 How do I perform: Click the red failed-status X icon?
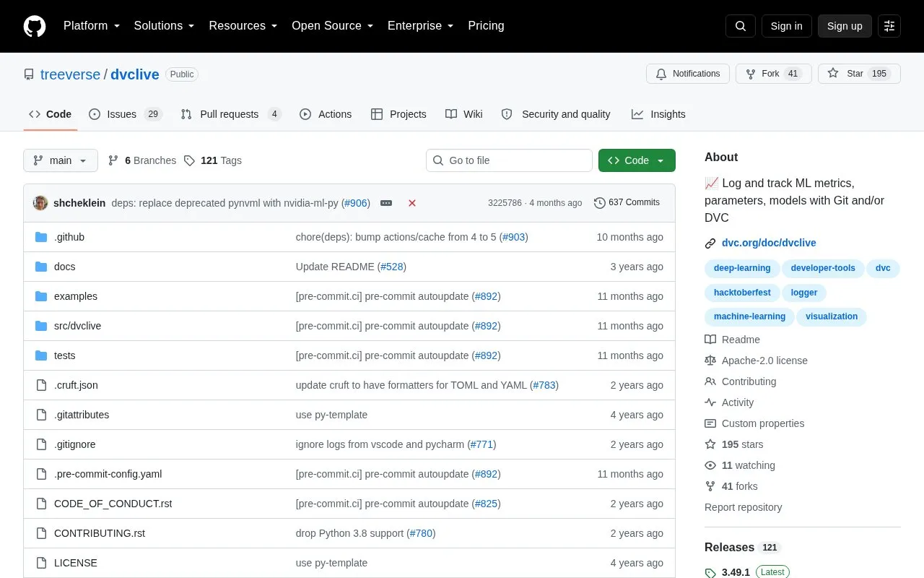[412, 203]
